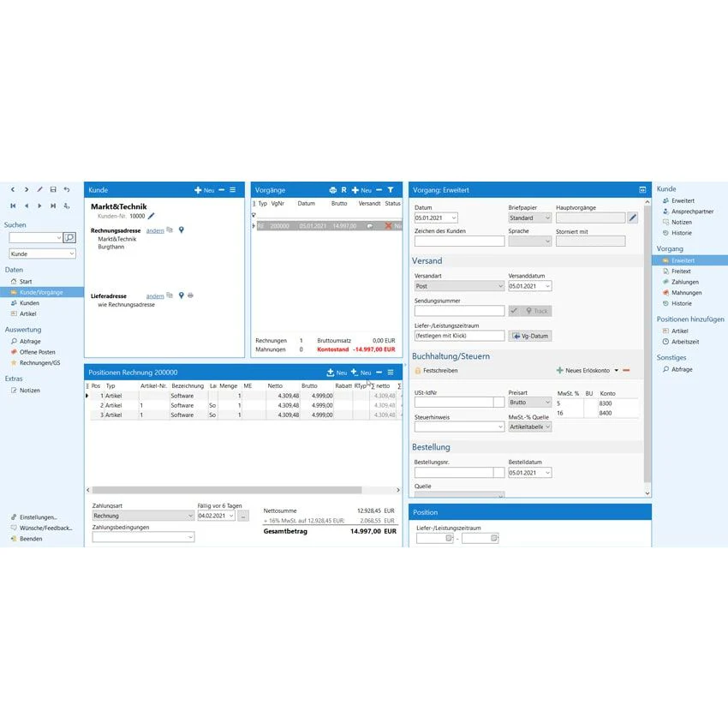
Task: Open the Datum dropdown in Vorgang: Erweitert
Action: pos(454,218)
